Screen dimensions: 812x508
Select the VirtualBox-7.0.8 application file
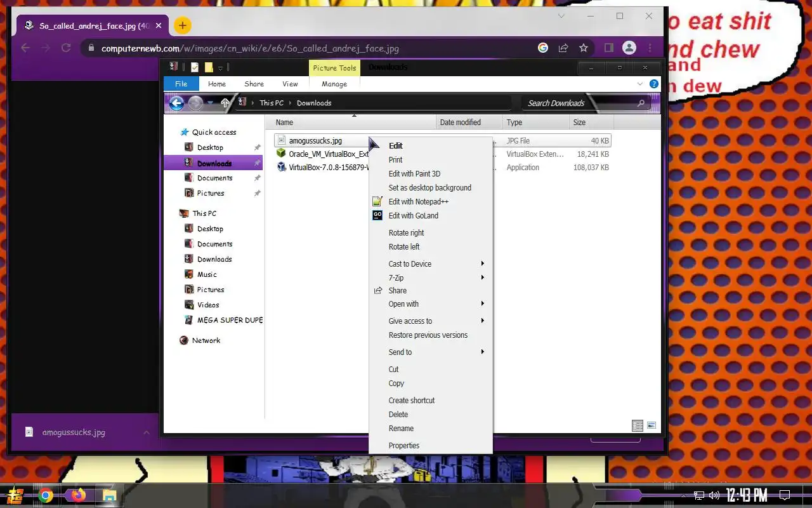point(322,168)
